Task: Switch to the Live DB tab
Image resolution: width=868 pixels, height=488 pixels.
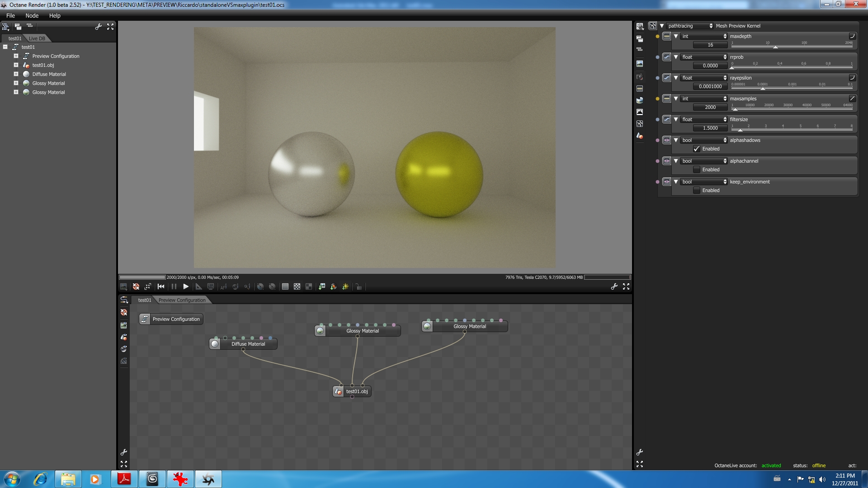Action: pos(37,38)
